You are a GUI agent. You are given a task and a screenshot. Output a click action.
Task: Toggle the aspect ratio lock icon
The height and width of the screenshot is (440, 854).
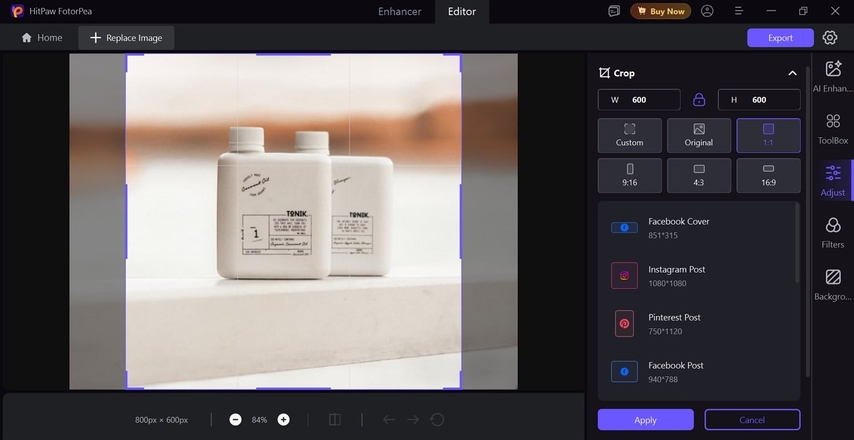(x=699, y=100)
